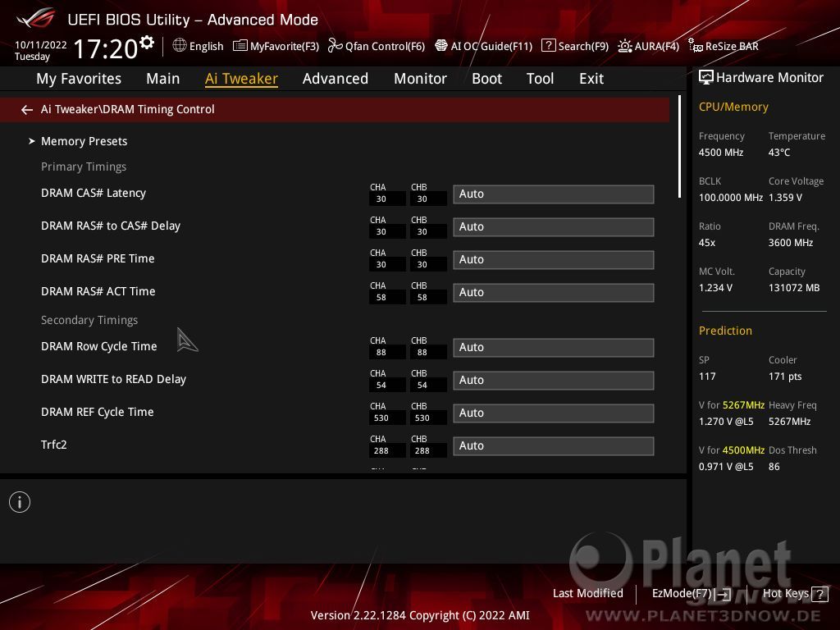Click DRAM Row Cycle Time label
Image resolution: width=840 pixels, height=630 pixels.
tap(99, 346)
